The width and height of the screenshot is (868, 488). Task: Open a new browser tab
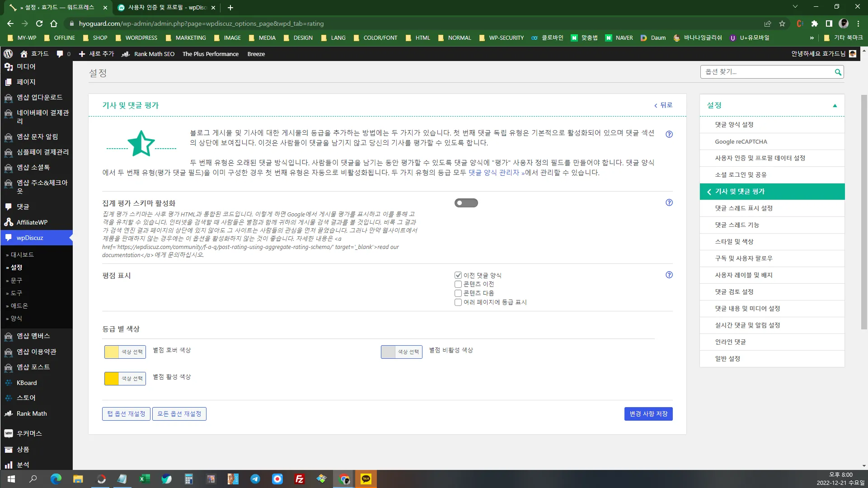pyautogui.click(x=230, y=8)
